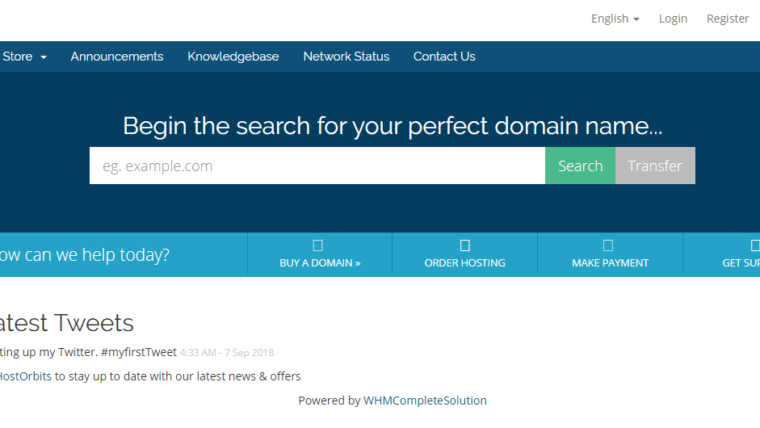Click the #myfirstTweet tweet text
The width and height of the screenshot is (760, 428).
click(139, 352)
